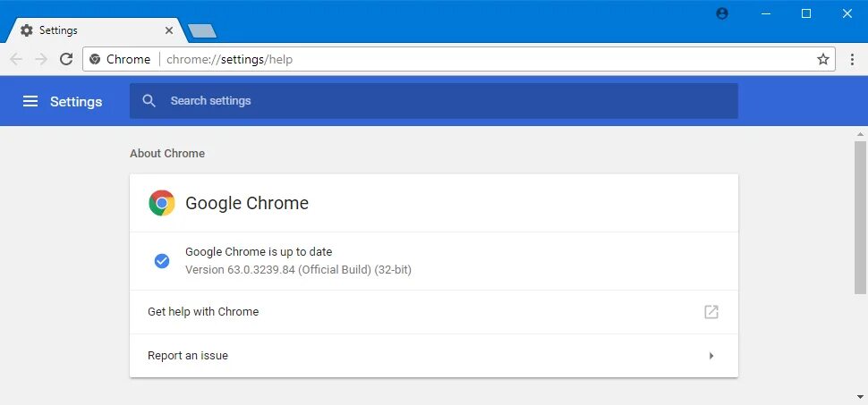Viewport: 868px width, 405px height.
Task: Open the Settings hamburger menu
Action: tap(30, 101)
